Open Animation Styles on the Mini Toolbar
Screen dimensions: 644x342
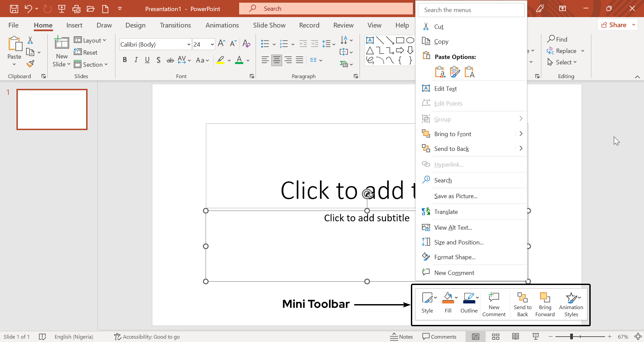tap(571, 303)
